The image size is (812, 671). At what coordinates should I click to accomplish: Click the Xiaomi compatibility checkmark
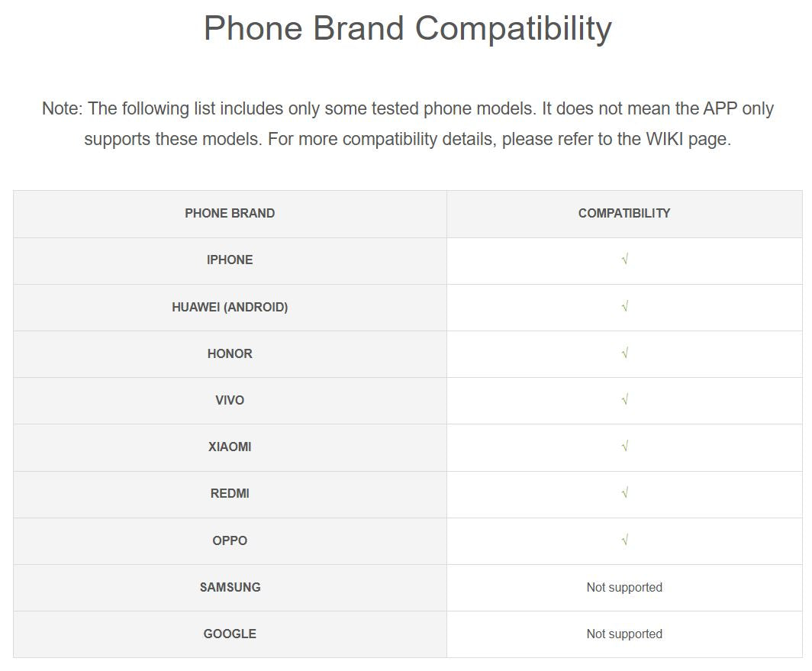coord(624,447)
